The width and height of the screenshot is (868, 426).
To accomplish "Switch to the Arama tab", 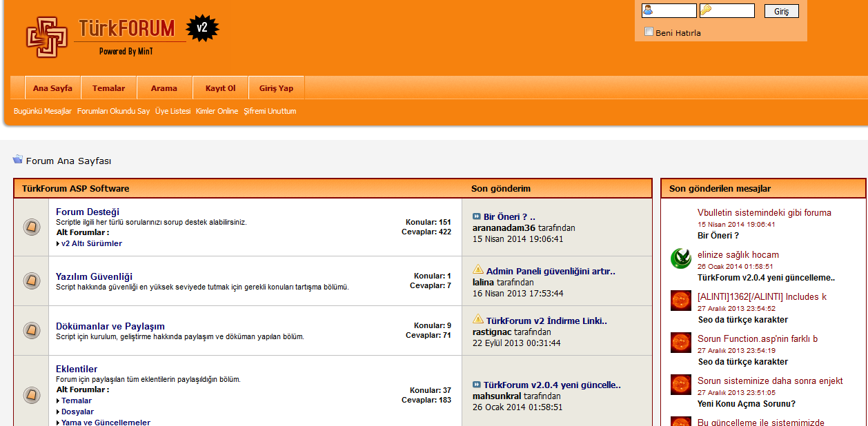I will coord(164,88).
